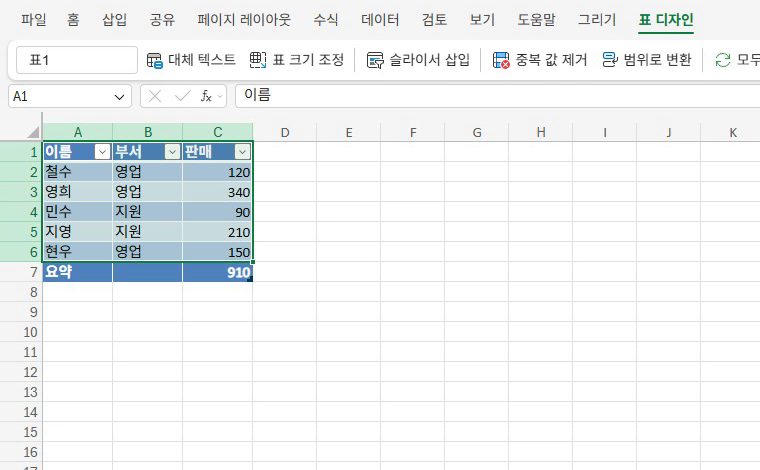Image resolution: width=760 pixels, height=470 pixels.
Task: Click the 대체 텍스트 icon
Action: point(155,61)
